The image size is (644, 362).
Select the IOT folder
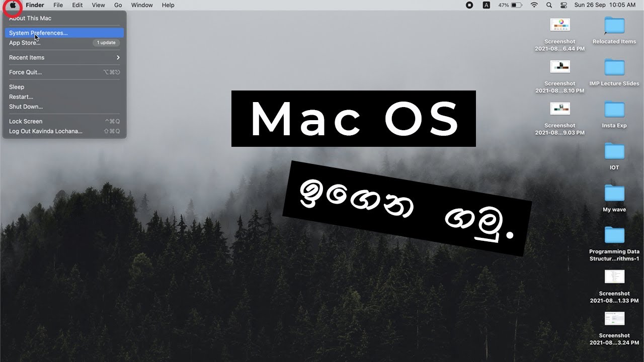[614, 156]
